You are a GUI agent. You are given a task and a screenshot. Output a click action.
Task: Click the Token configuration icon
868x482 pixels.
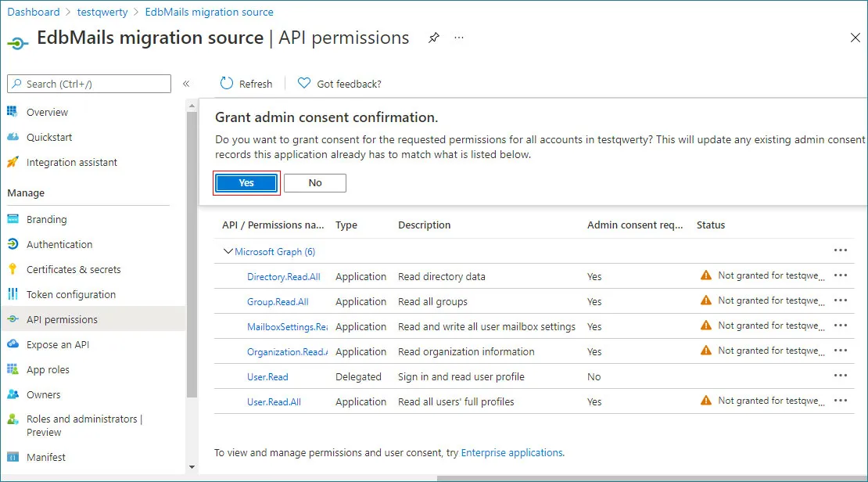pyautogui.click(x=13, y=293)
